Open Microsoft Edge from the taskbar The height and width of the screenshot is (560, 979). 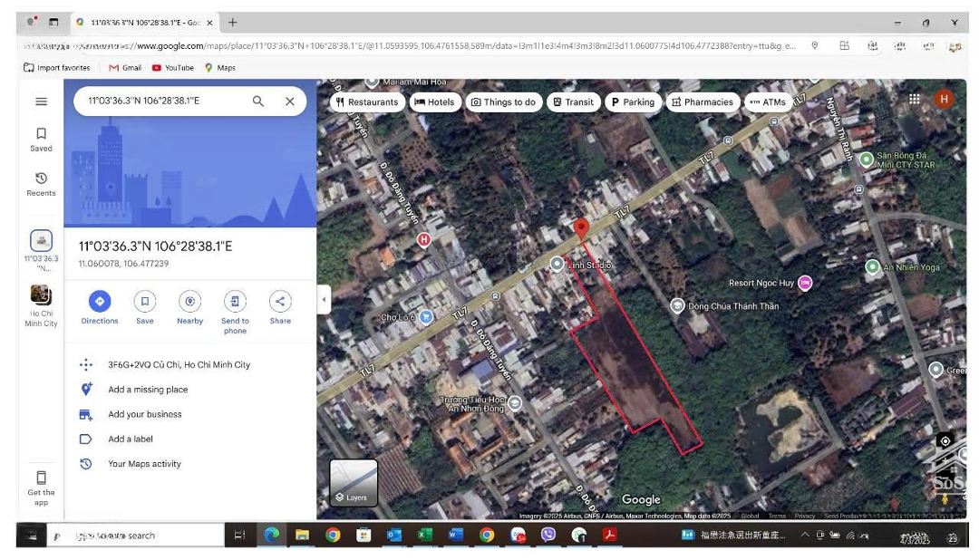tap(271, 536)
